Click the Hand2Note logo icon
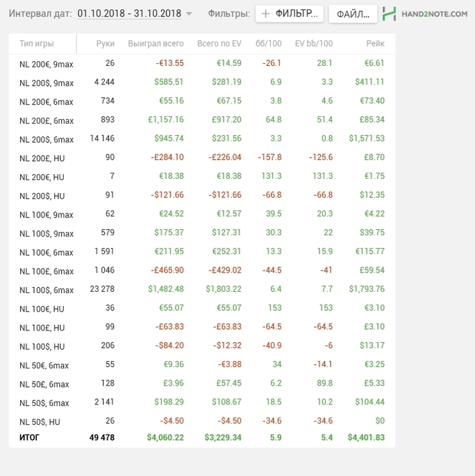Screen dimensions: 475x476 [x=389, y=14]
